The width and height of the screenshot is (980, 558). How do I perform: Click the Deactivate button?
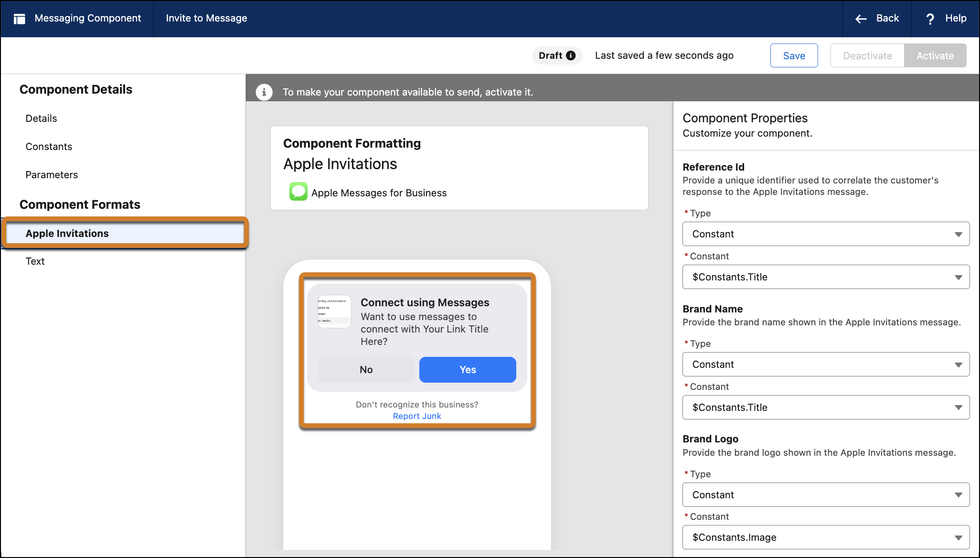pos(867,55)
